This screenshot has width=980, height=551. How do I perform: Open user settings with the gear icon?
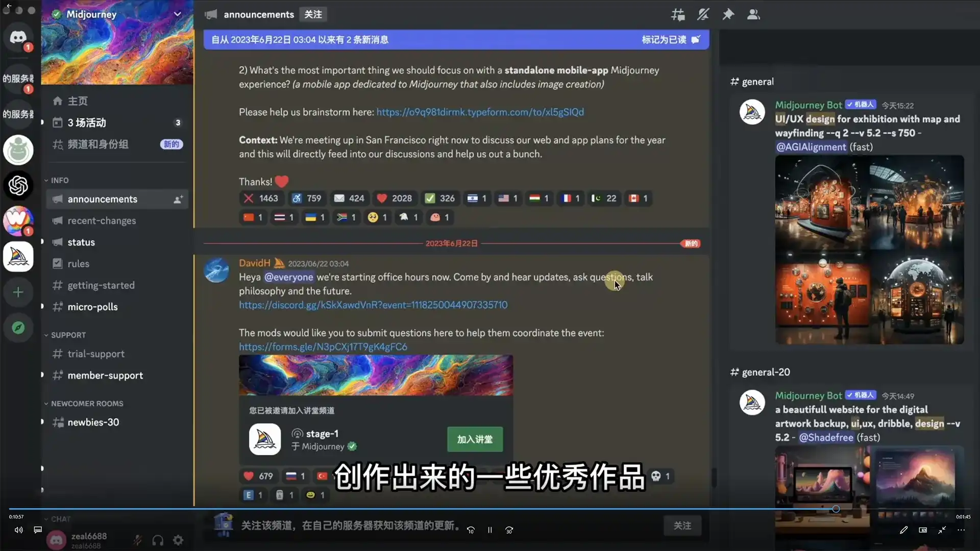178,540
